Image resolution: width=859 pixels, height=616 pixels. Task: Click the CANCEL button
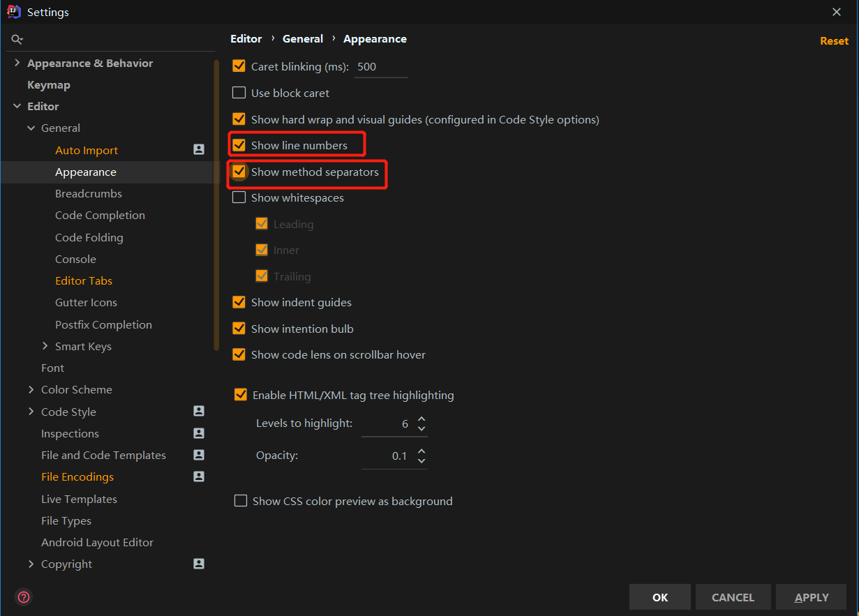[x=733, y=597]
